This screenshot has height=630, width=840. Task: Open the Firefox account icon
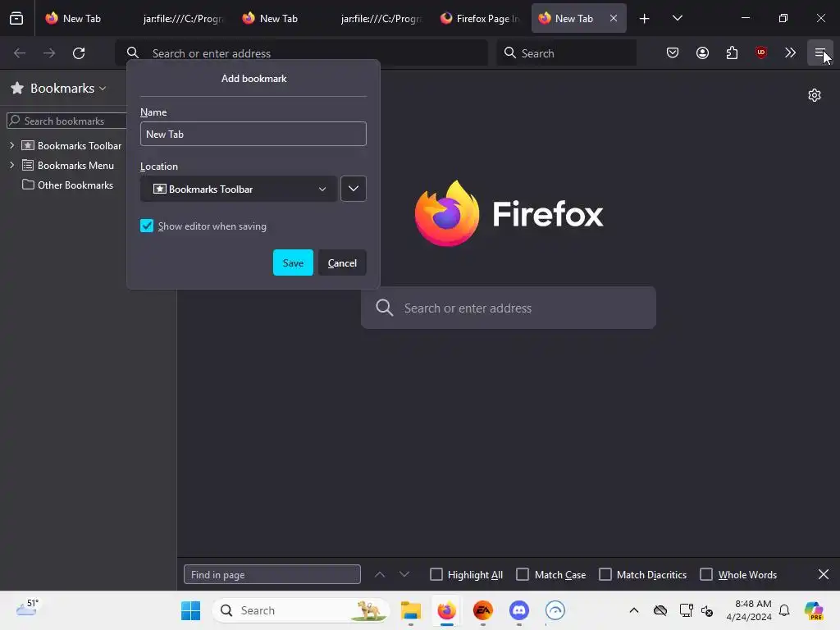[x=702, y=52]
